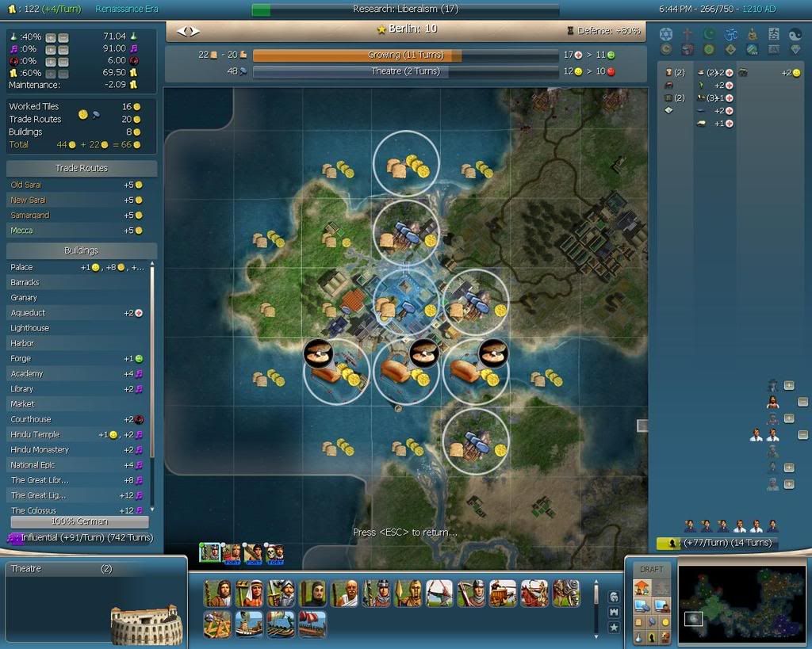Select the Buddhism seated figure icon

click(752, 34)
